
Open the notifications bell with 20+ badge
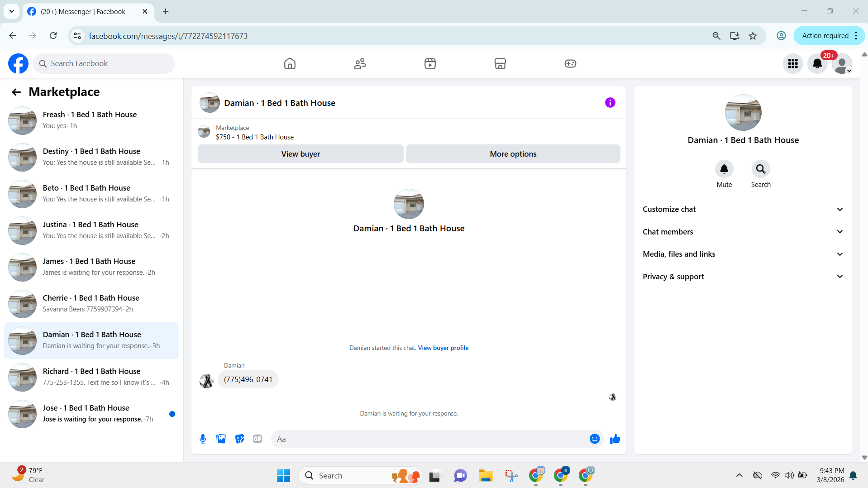pyautogui.click(x=817, y=63)
